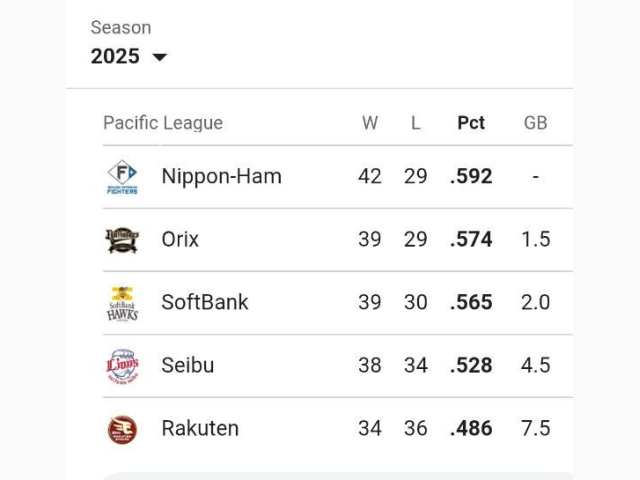
Task: Select the Rakuten team name
Action: click(x=200, y=429)
